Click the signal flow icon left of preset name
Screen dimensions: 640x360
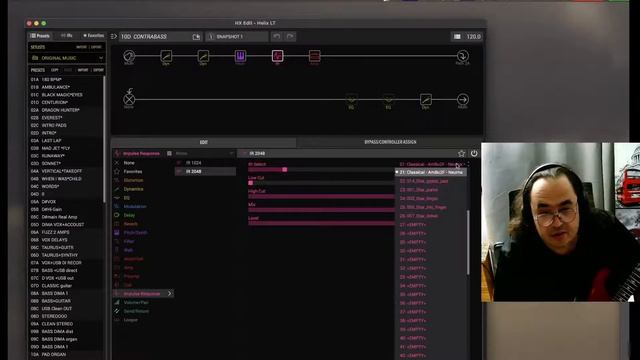click(114, 36)
